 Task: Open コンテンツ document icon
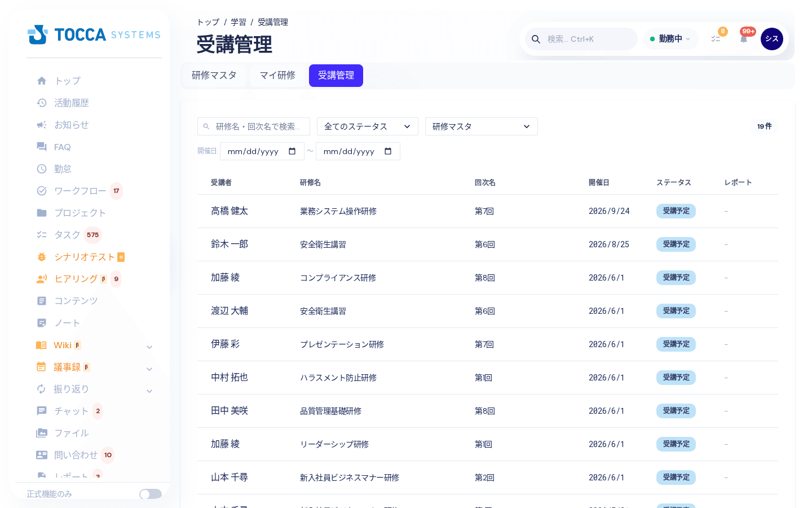click(42, 301)
